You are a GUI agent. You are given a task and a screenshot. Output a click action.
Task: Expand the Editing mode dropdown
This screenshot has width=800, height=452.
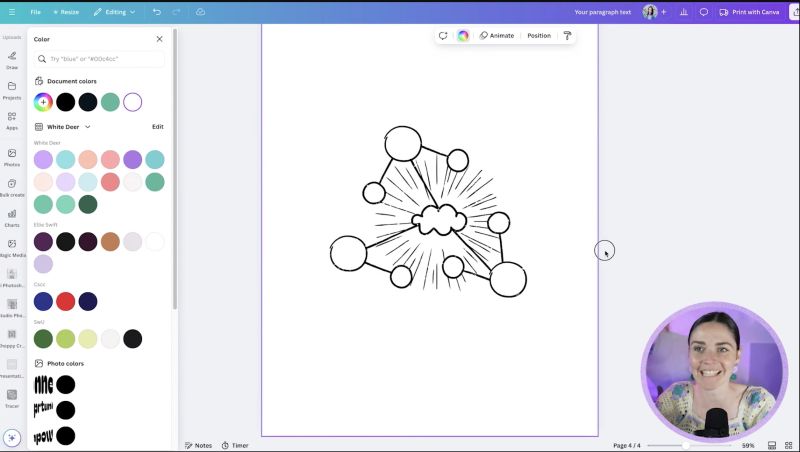pos(114,12)
